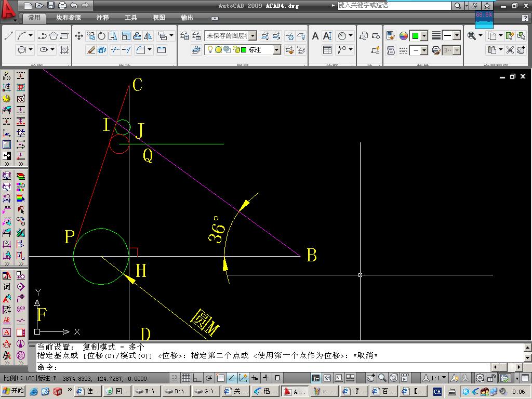Click the keyword search input field

(x=394, y=5)
